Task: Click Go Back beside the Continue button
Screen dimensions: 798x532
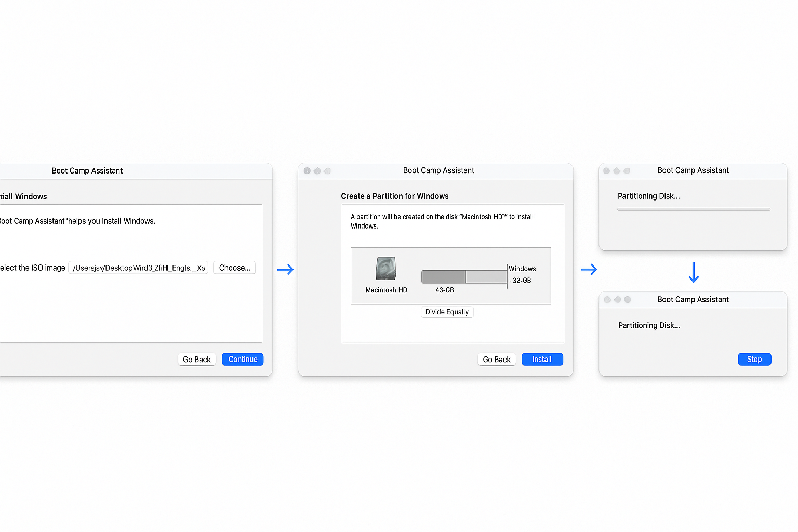Action: pyautogui.click(x=197, y=360)
